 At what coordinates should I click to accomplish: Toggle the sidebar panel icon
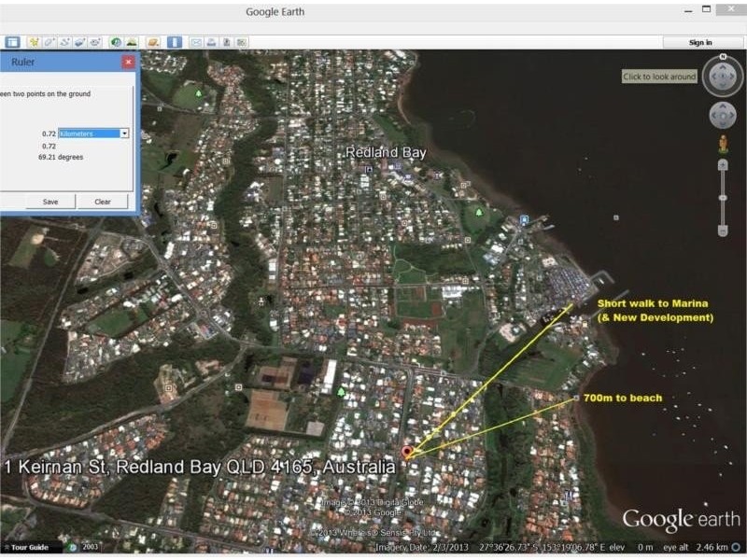pyautogui.click(x=12, y=42)
